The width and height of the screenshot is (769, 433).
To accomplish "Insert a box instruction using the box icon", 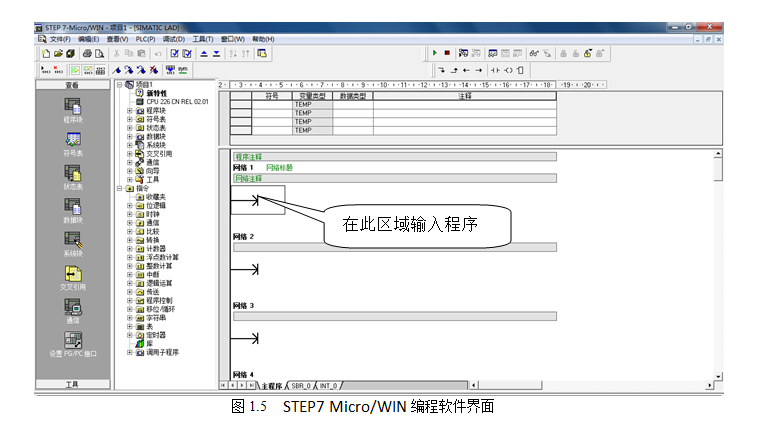I will (x=520, y=70).
